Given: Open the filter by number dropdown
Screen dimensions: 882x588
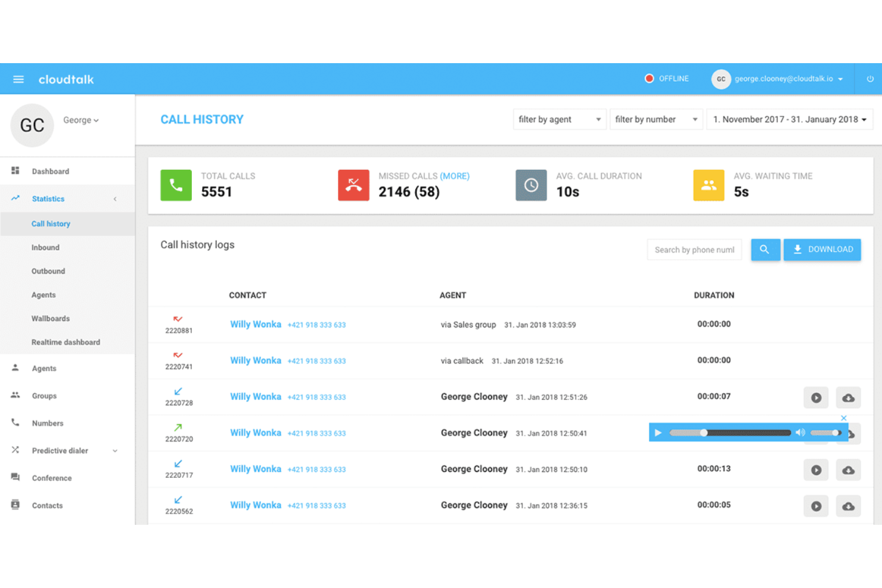Looking at the screenshot, I should 656,119.
